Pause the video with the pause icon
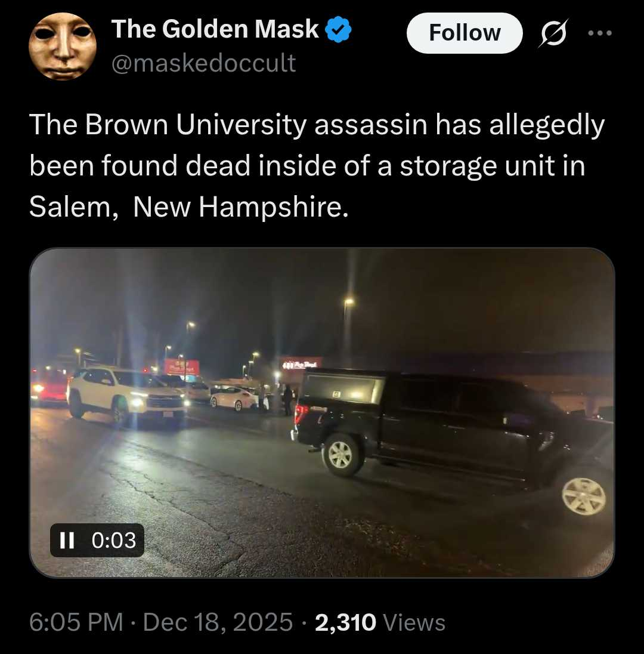 pyautogui.click(x=67, y=540)
